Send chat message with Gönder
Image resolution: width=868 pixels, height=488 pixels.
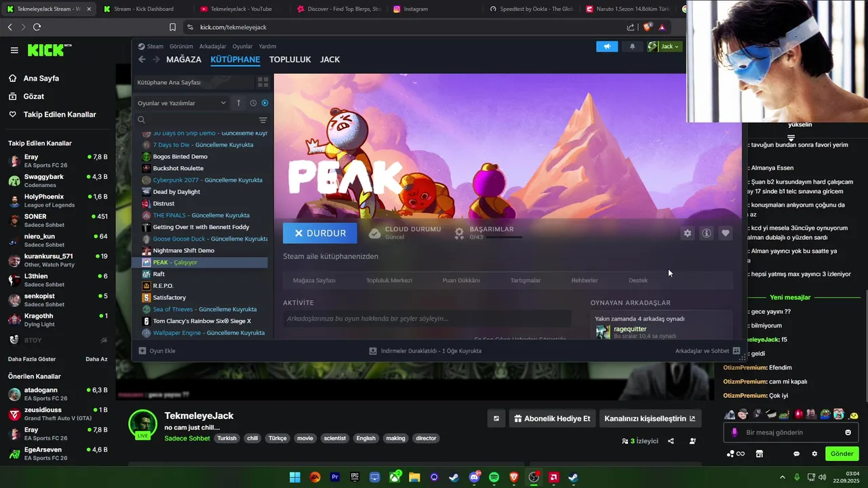pos(842,454)
